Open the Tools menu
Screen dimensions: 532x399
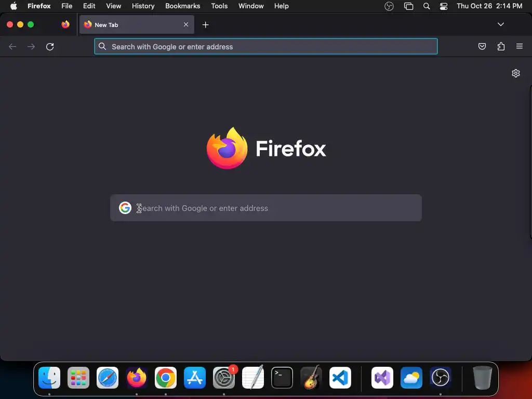[x=220, y=6]
